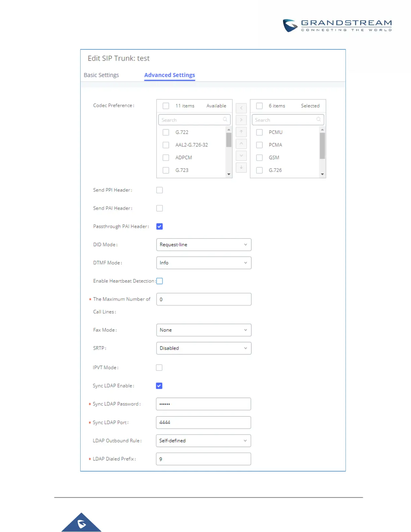
Task: Move codec up one position
Action: pyautogui.click(x=241, y=144)
